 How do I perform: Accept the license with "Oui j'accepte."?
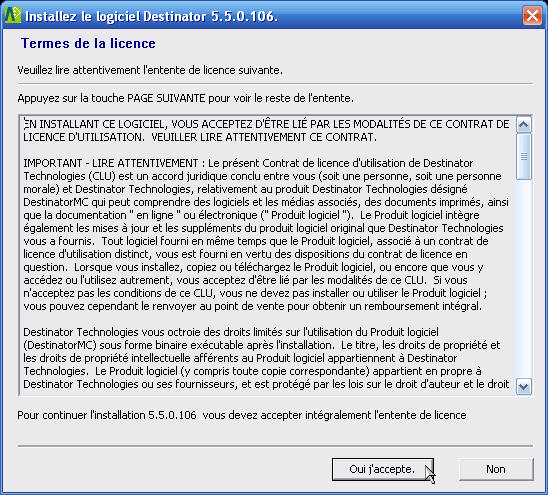pos(382,469)
